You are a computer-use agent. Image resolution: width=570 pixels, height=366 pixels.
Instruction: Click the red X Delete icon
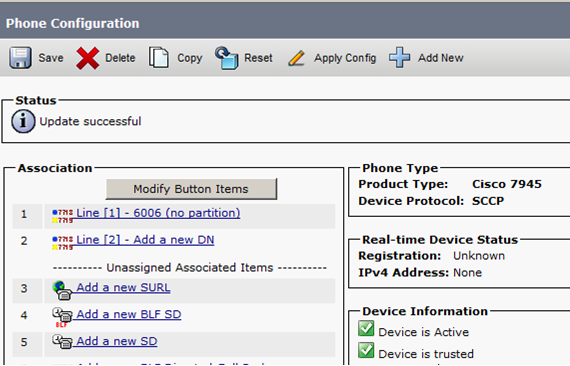click(88, 58)
